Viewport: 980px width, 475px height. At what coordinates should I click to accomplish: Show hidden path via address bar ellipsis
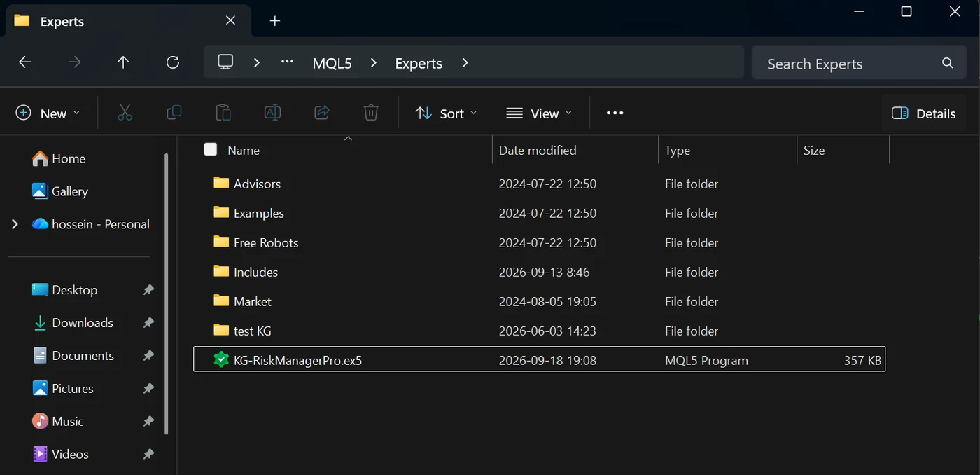[287, 62]
